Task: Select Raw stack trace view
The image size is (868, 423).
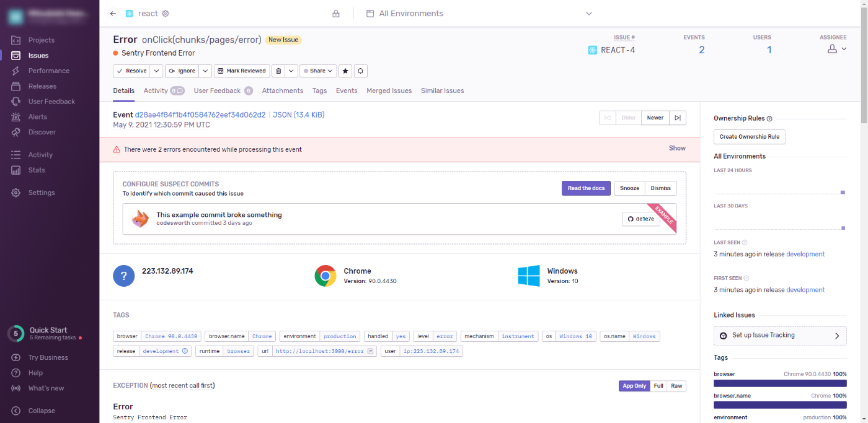Action: click(x=676, y=386)
